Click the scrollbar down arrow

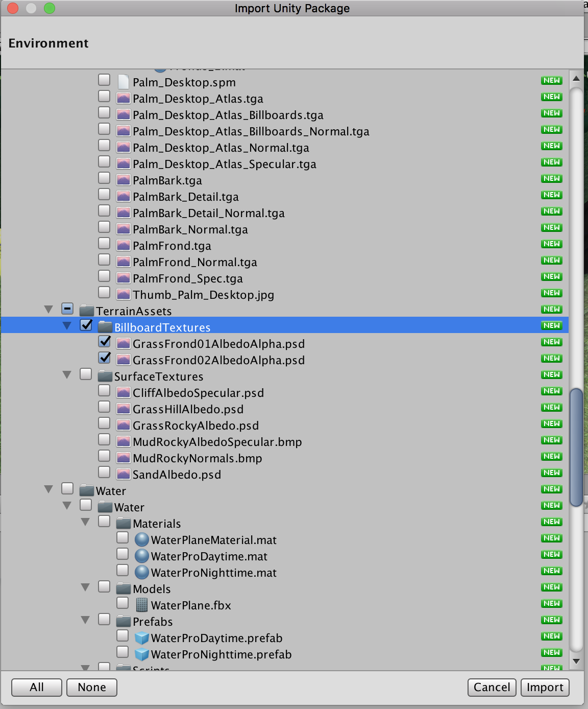pyautogui.click(x=576, y=661)
